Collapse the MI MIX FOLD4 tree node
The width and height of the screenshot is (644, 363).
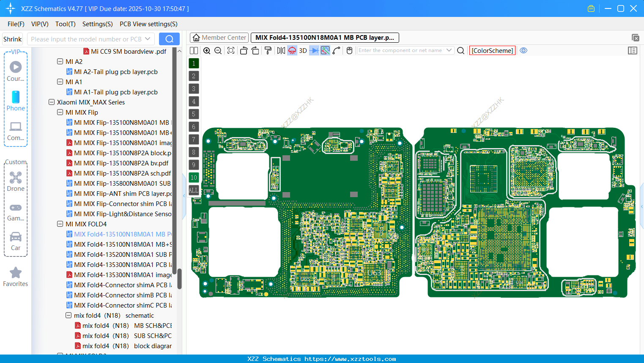(60, 224)
